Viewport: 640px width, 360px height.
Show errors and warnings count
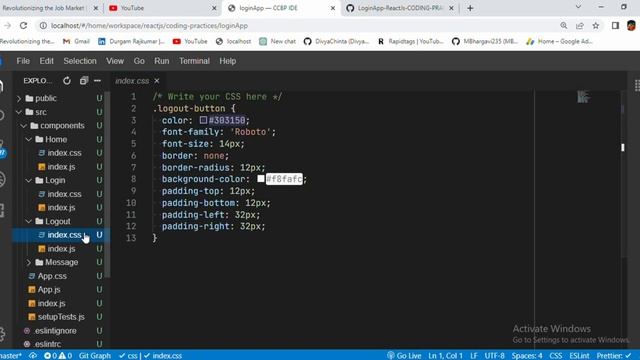[x=58, y=356]
